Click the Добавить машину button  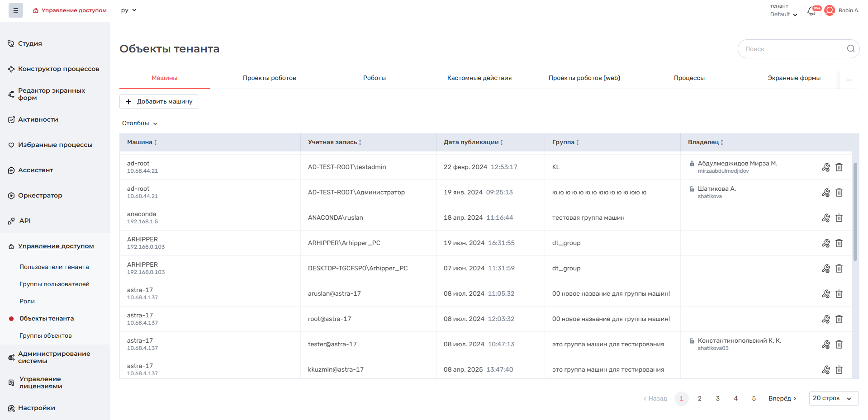point(159,102)
